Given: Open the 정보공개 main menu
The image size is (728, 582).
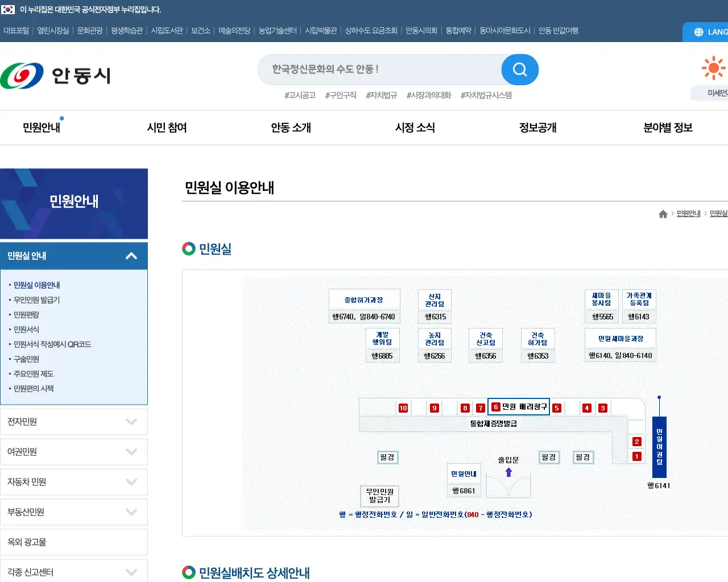Looking at the screenshot, I should (x=537, y=128).
